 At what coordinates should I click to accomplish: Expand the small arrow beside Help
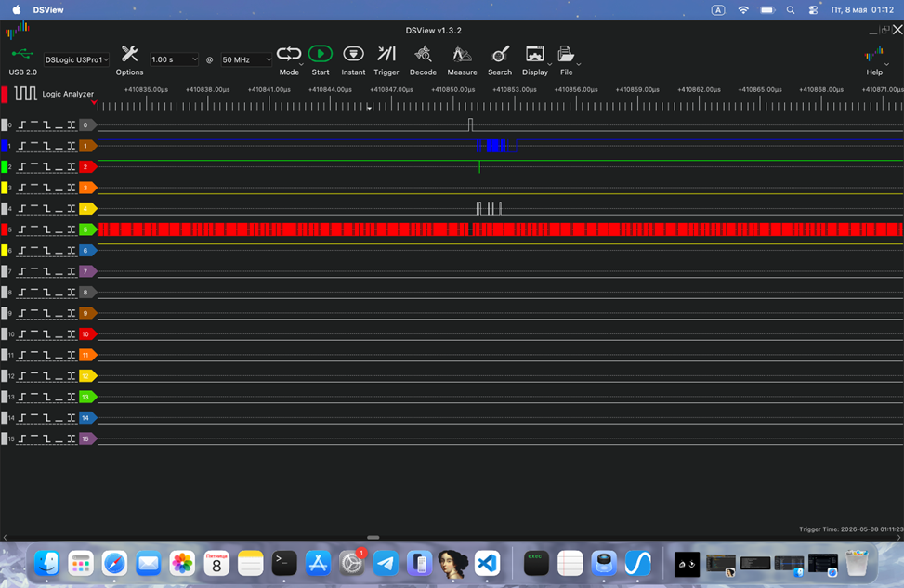(886, 65)
